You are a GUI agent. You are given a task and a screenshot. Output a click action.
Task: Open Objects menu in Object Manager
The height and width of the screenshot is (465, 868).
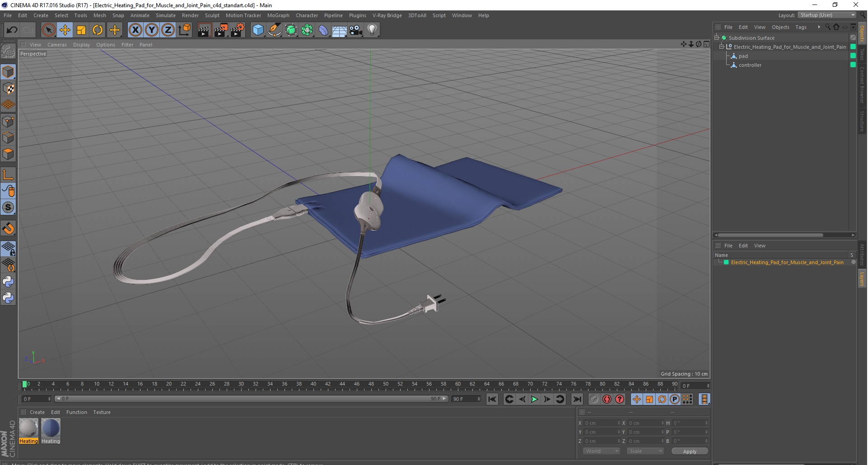[x=780, y=27]
